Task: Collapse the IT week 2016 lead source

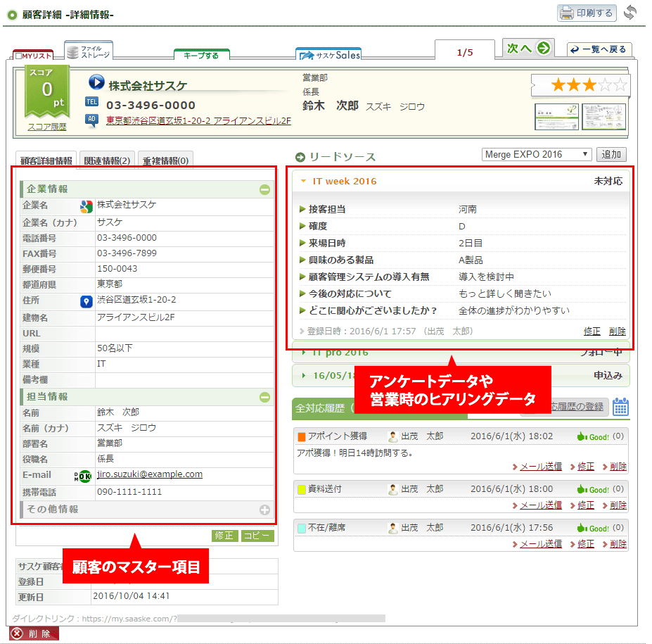Action: click(x=304, y=182)
